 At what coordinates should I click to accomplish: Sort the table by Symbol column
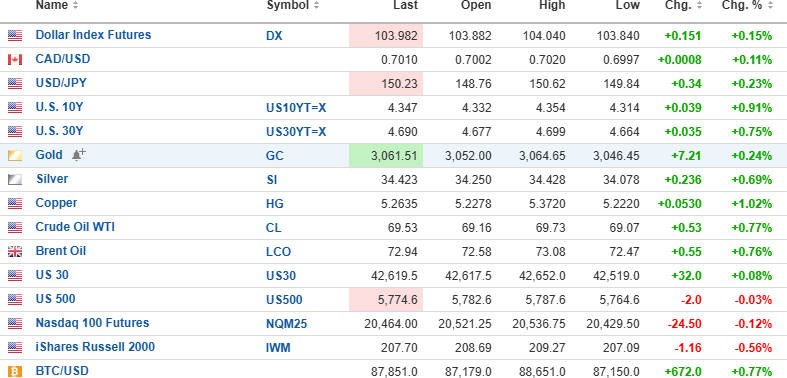(293, 6)
